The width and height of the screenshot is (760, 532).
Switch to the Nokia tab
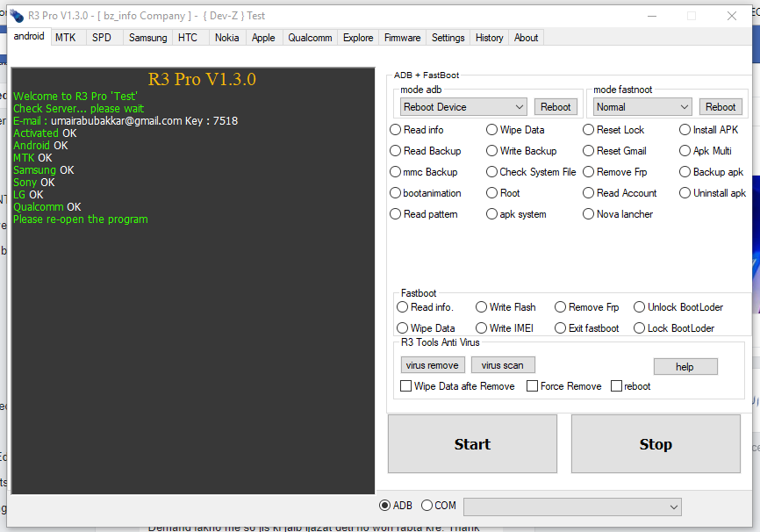pyautogui.click(x=226, y=38)
